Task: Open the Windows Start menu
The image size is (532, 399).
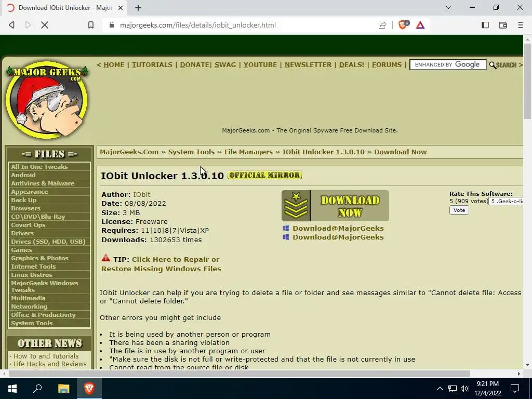Action: [x=12, y=389]
